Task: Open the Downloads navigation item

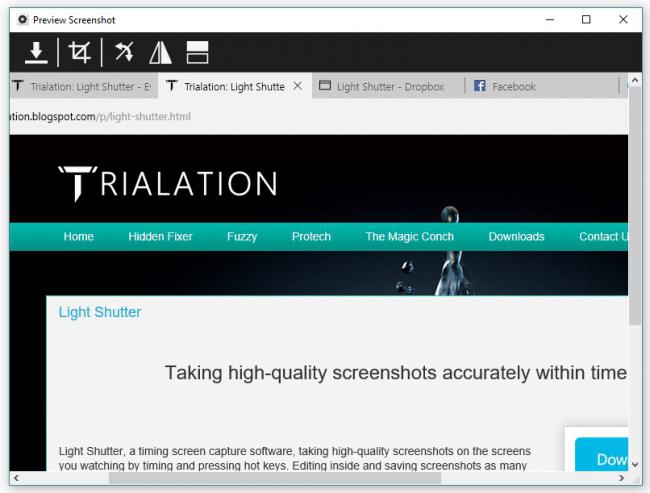Action: pyautogui.click(x=517, y=236)
